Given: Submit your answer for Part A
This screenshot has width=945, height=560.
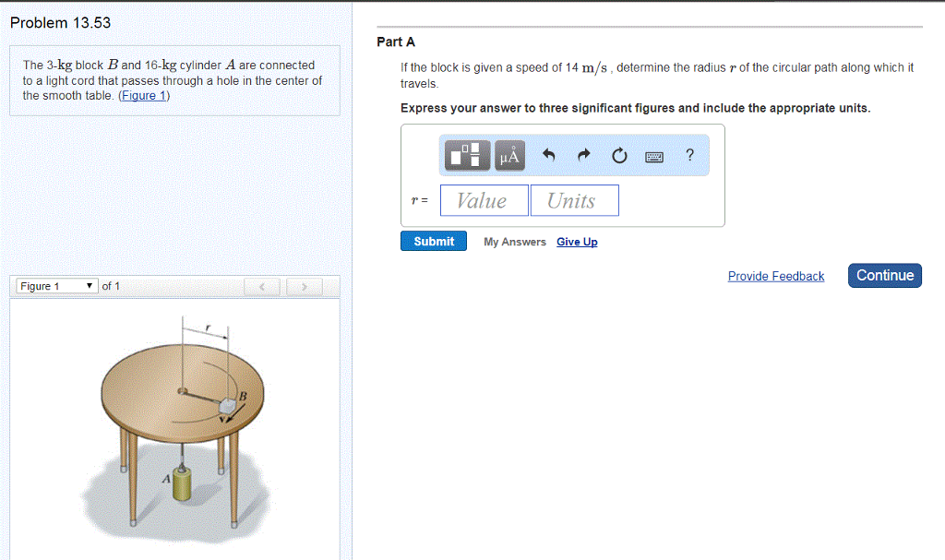Looking at the screenshot, I should [433, 240].
